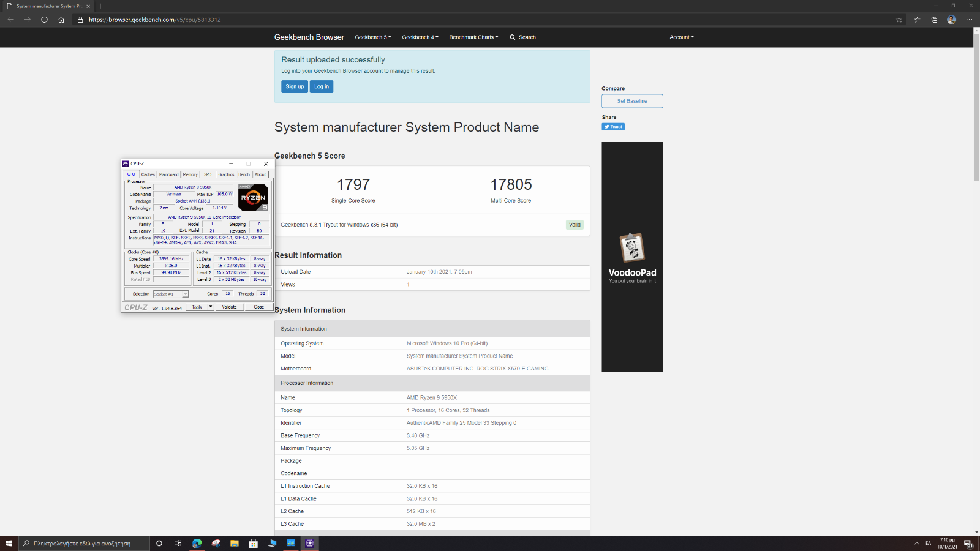The image size is (980, 551).
Task: Expand the Geekbench 5 menu
Action: tap(372, 37)
